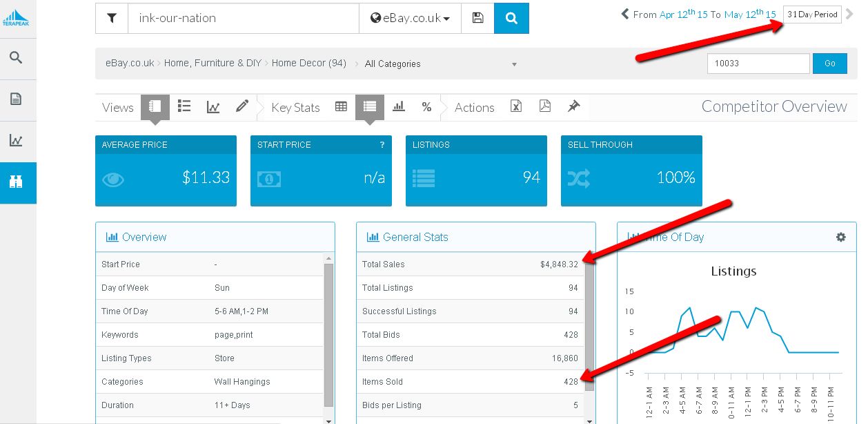Open the document page icon in the sidebar

(15, 99)
